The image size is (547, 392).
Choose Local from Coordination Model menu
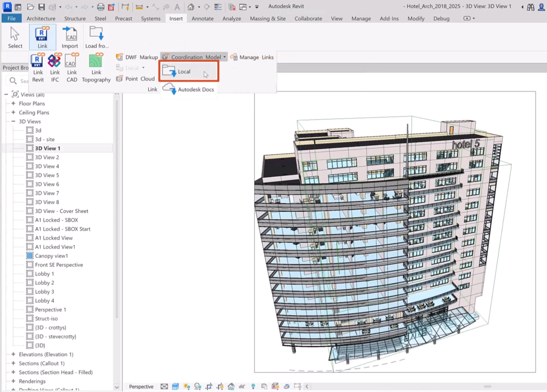tap(189, 71)
